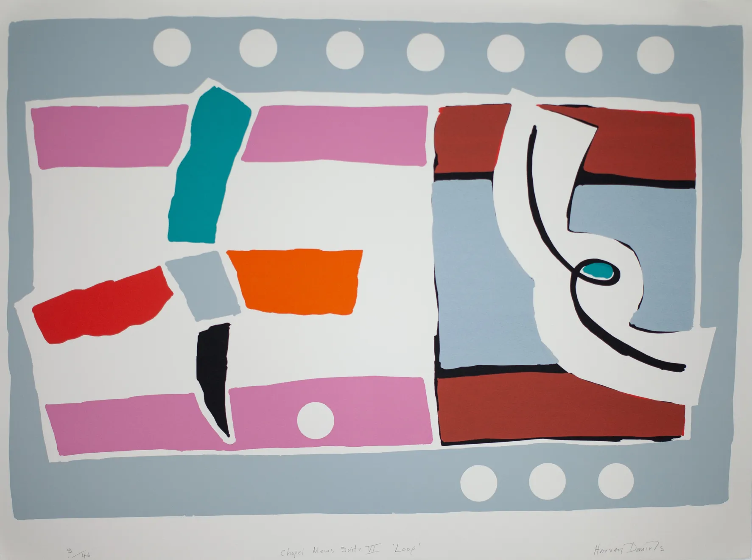Select the pink band right of teal shape
The width and height of the screenshot is (752, 560).
point(335,134)
